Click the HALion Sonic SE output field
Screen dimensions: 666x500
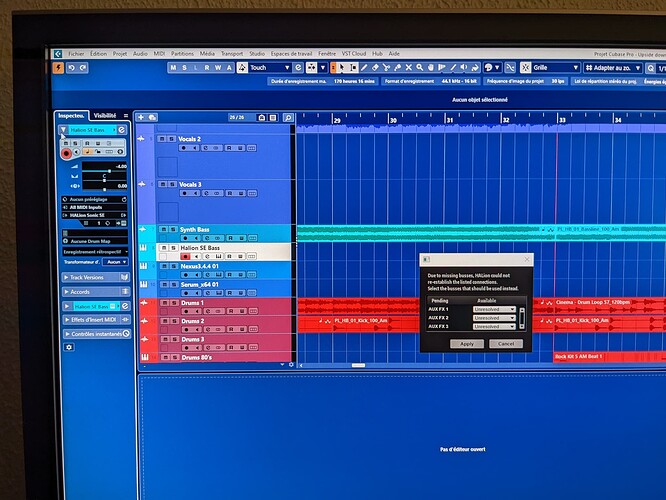click(94, 215)
